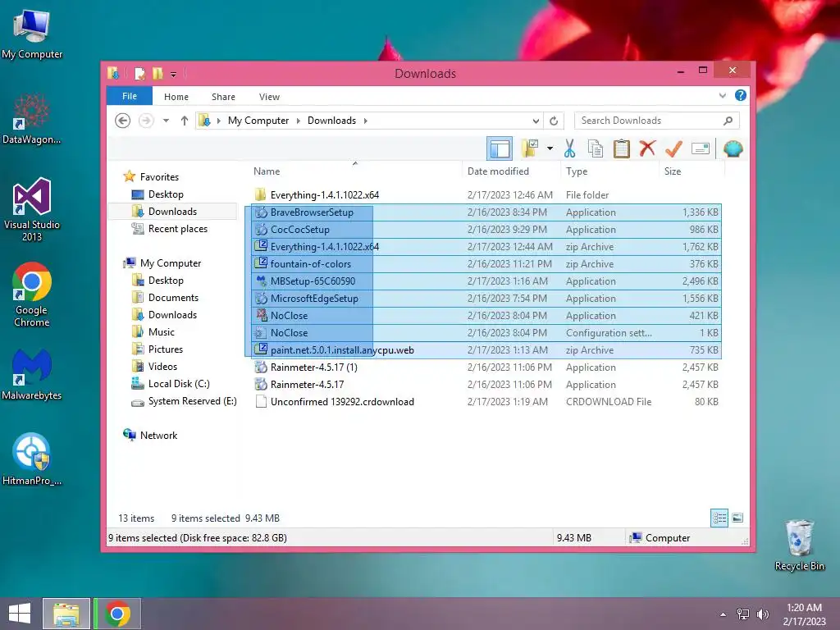Open the quick access toolbar customize dropdown
840x630 pixels.
tap(174, 74)
